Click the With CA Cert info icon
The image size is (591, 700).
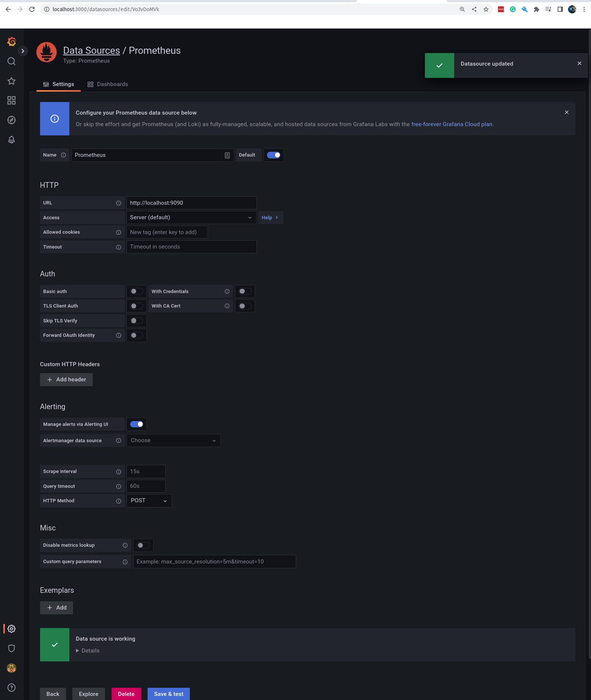tap(227, 306)
